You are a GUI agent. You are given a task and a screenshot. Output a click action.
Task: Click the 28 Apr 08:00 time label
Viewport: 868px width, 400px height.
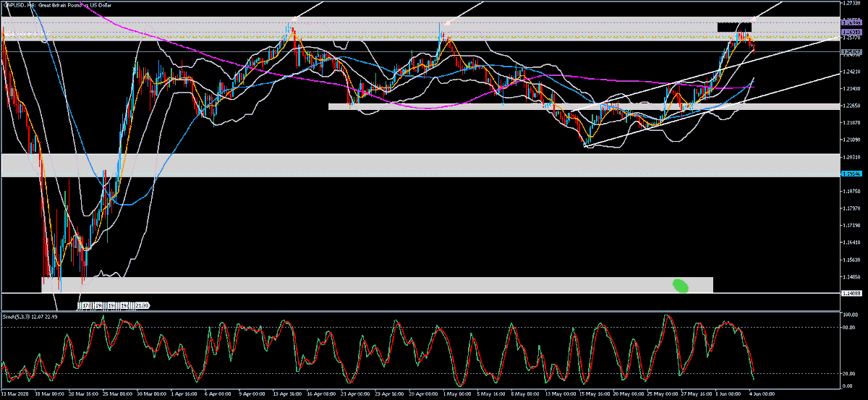[x=424, y=394]
